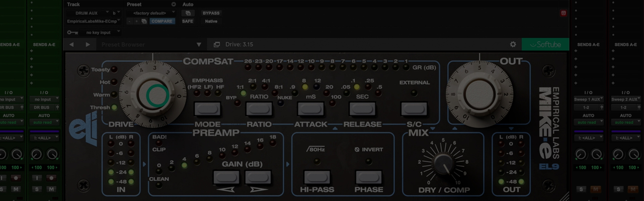This screenshot has width=644, height=201.
Task: Open the factory default preset dropdown
Action: [150, 13]
